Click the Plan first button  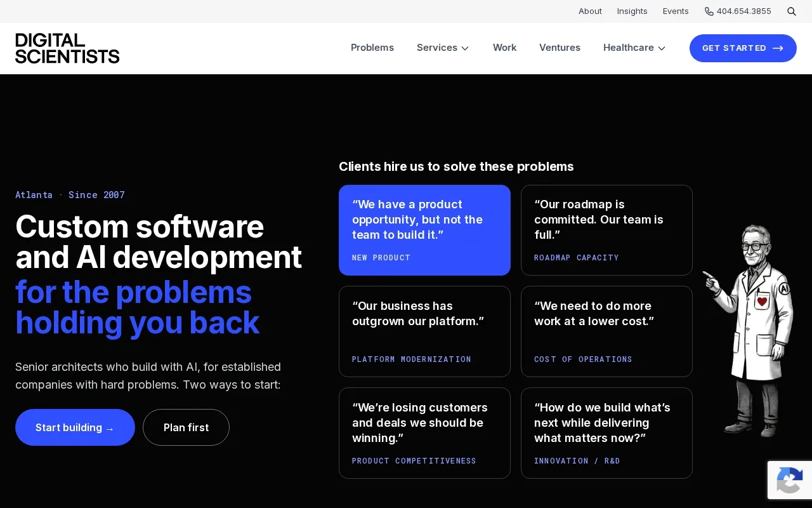point(186,427)
